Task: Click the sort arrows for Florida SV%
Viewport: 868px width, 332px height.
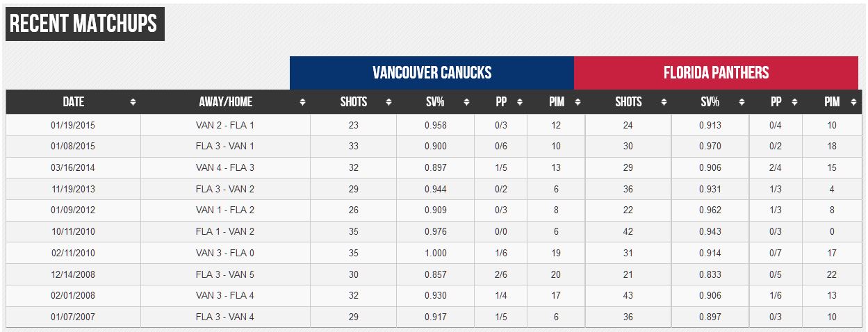Action: (x=741, y=102)
